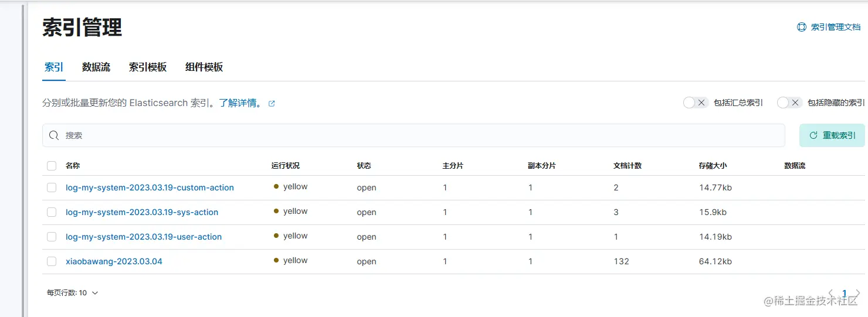The height and width of the screenshot is (317, 868).
Task: Sort by the 副本分片 column header
Action: 542,166
